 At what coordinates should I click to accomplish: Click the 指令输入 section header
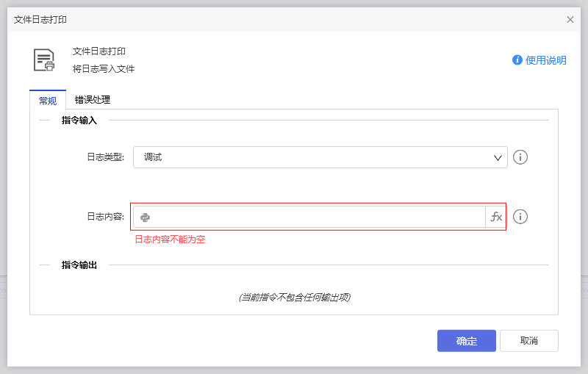[x=79, y=120]
